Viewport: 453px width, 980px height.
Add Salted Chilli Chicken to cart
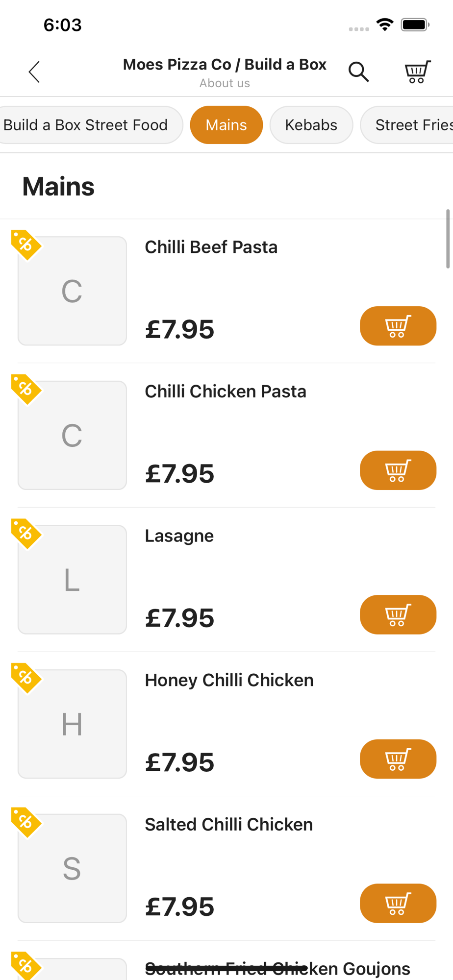click(x=398, y=903)
